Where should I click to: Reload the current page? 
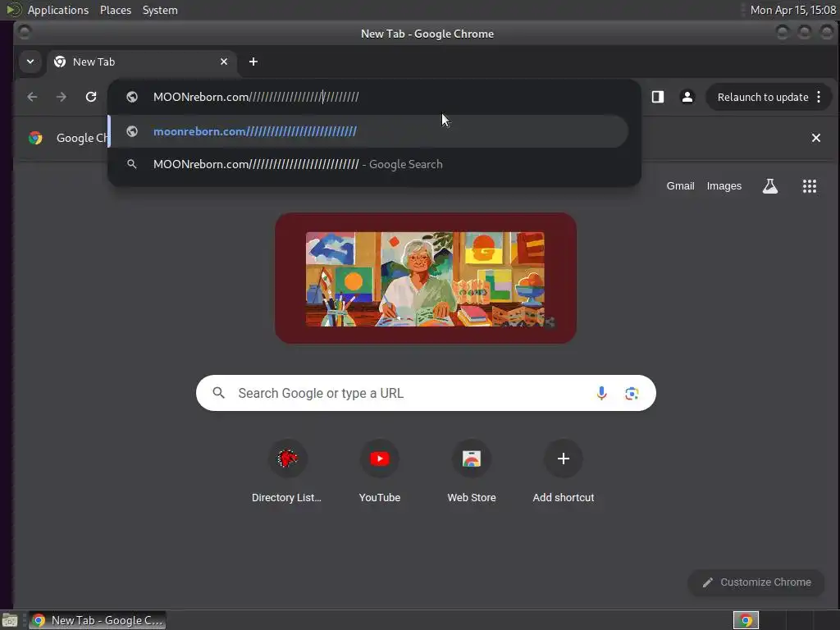pyautogui.click(x=91, y=97)
